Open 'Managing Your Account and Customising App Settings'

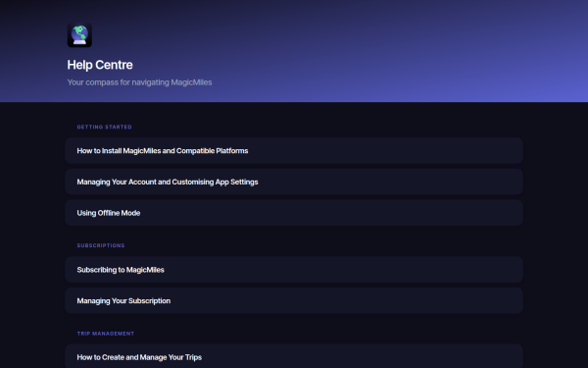(168, 182)
